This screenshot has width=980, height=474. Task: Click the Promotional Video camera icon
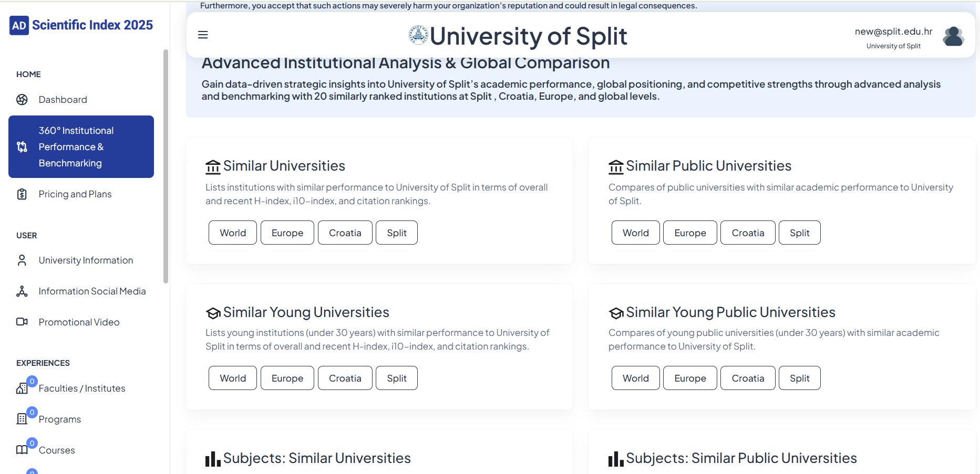point(22,322)
